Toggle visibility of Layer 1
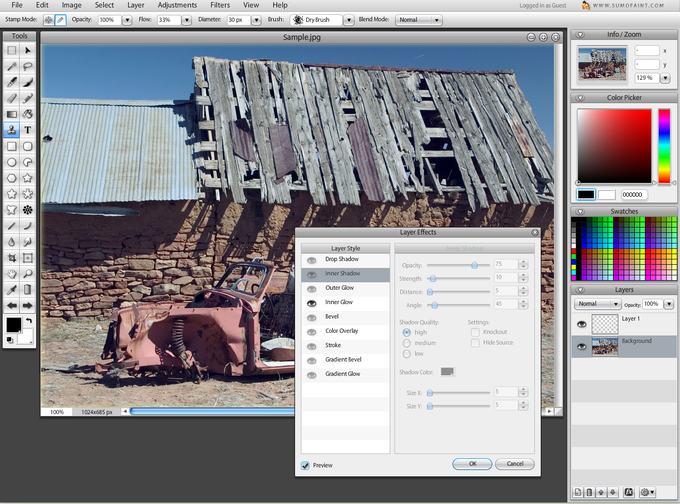 tap(582, 324)
